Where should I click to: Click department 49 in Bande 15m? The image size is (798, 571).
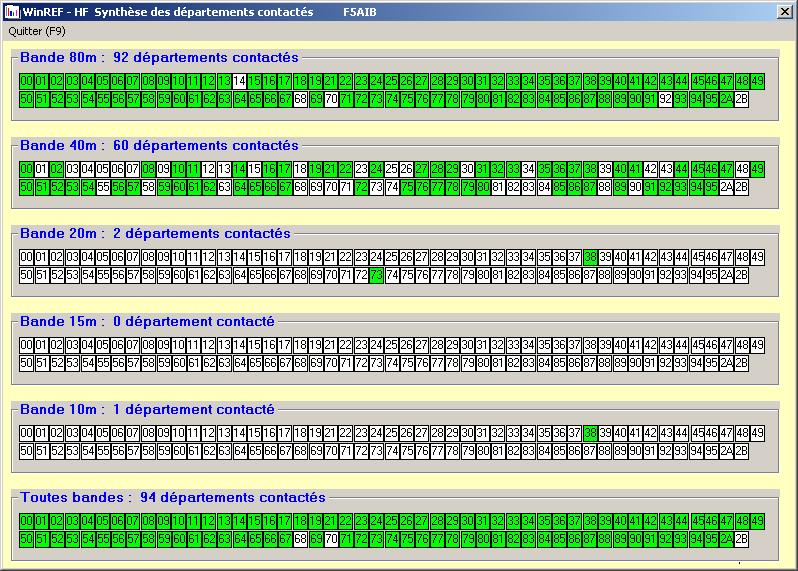pyautogui.click(x=757, y=345)
